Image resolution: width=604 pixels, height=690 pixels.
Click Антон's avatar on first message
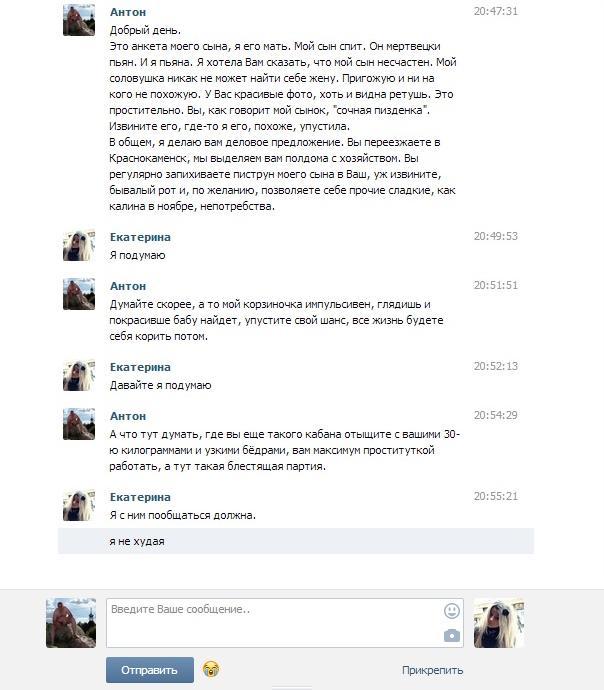point(79,20)
